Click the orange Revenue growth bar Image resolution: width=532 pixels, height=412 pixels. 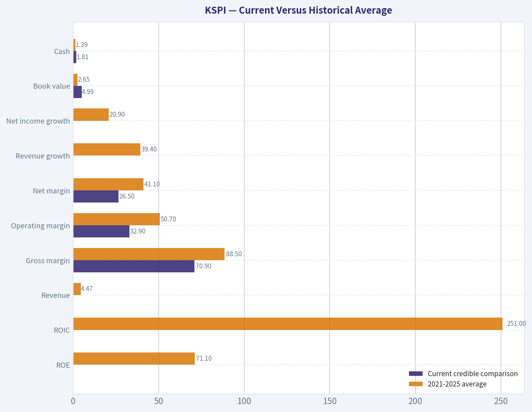[107, 149]
